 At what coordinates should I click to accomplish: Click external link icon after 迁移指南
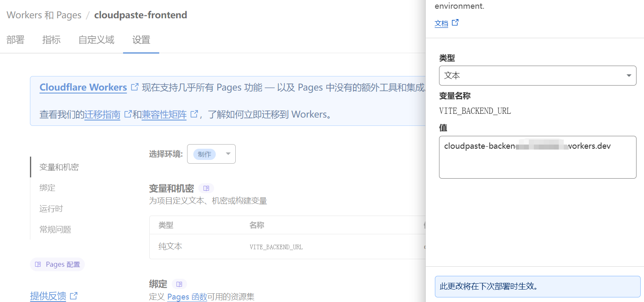[128, 114]
